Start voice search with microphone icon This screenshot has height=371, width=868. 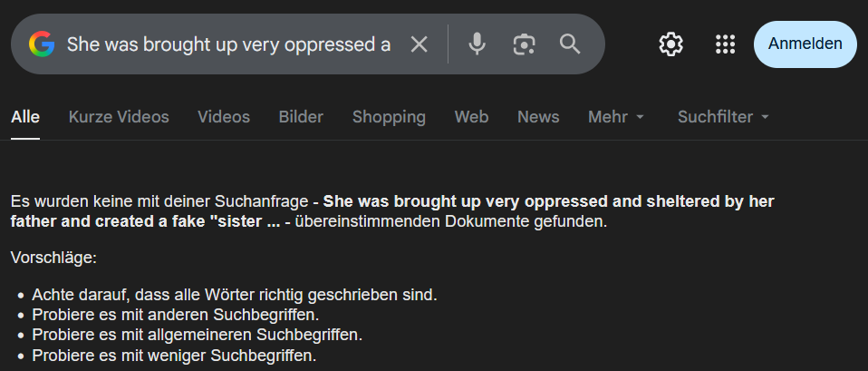point(477,44)
